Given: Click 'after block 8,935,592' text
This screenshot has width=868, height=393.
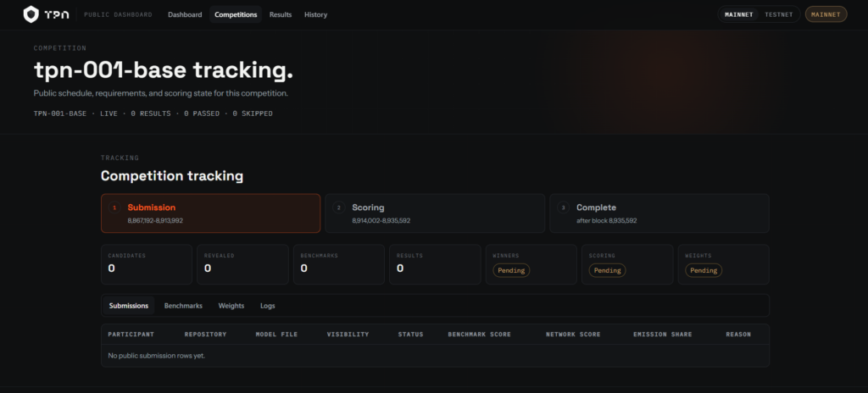Looking at the screenshot, I should point(607,220).
